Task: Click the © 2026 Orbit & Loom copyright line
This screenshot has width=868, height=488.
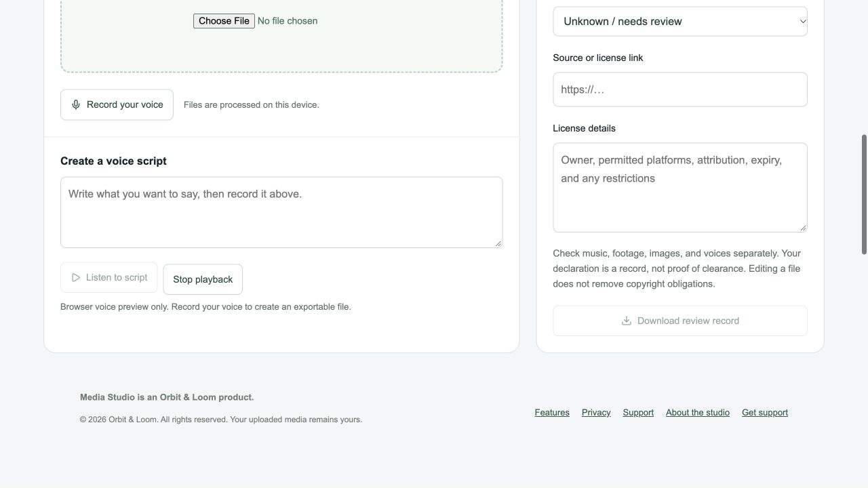Action: point(221,420)
